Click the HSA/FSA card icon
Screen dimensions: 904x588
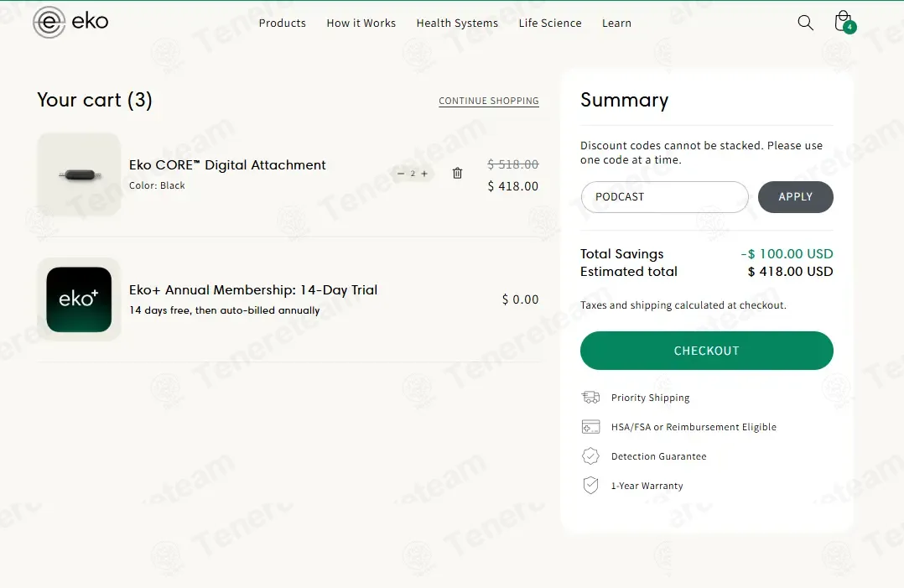[x=590, y=427]
